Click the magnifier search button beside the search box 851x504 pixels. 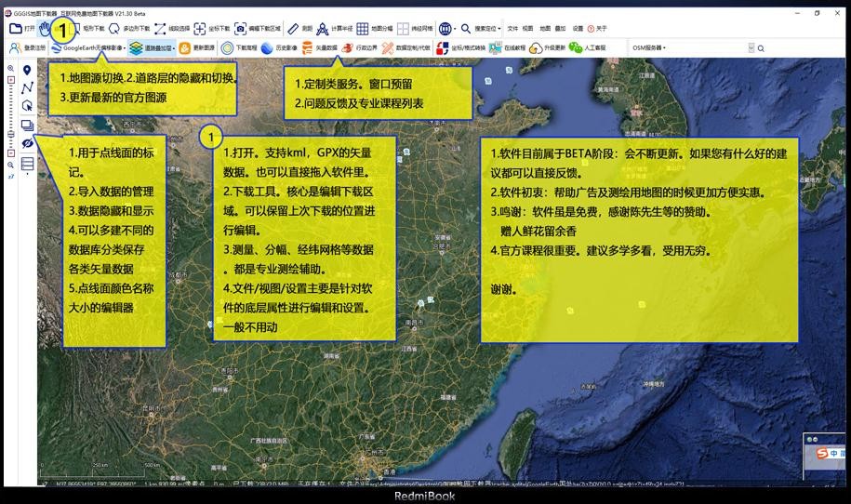click(761, 49)
